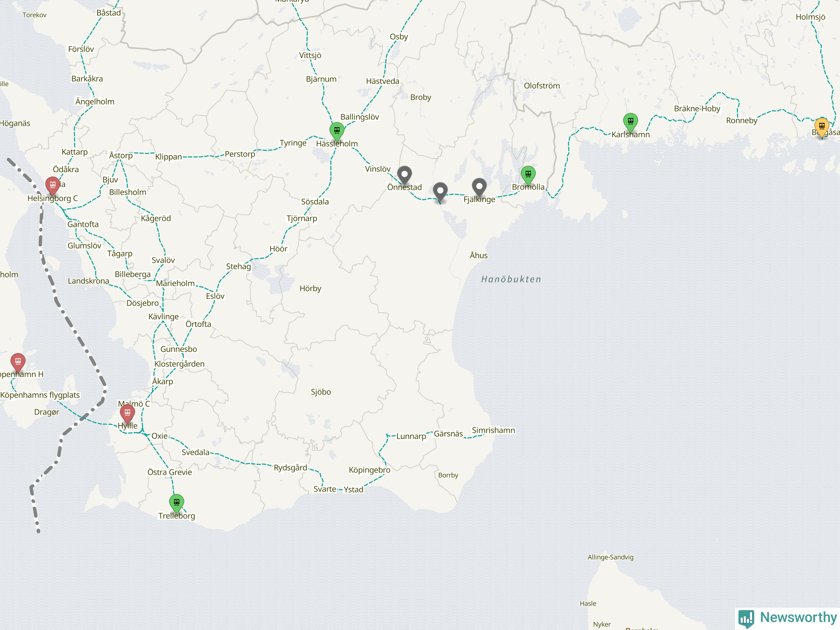Click the gray pin marker at Fjälkinge

(x=479, y=188)
